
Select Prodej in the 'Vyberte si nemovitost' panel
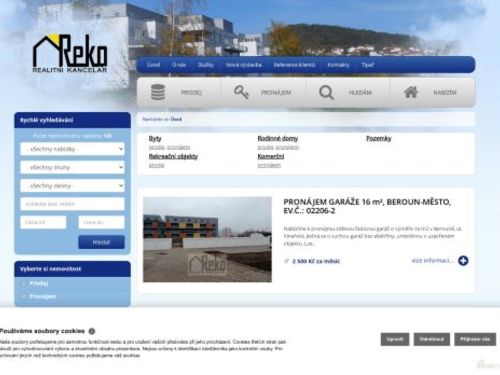(x=39, y=284)
